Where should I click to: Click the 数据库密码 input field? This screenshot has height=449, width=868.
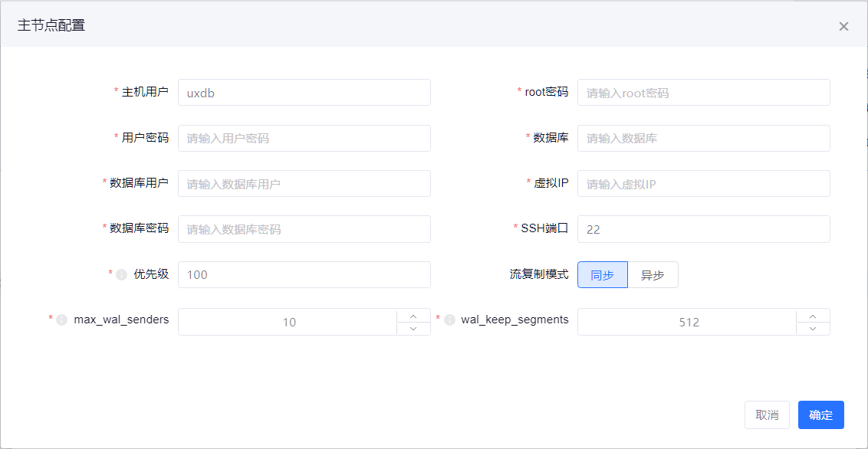[x=304, y=229]
